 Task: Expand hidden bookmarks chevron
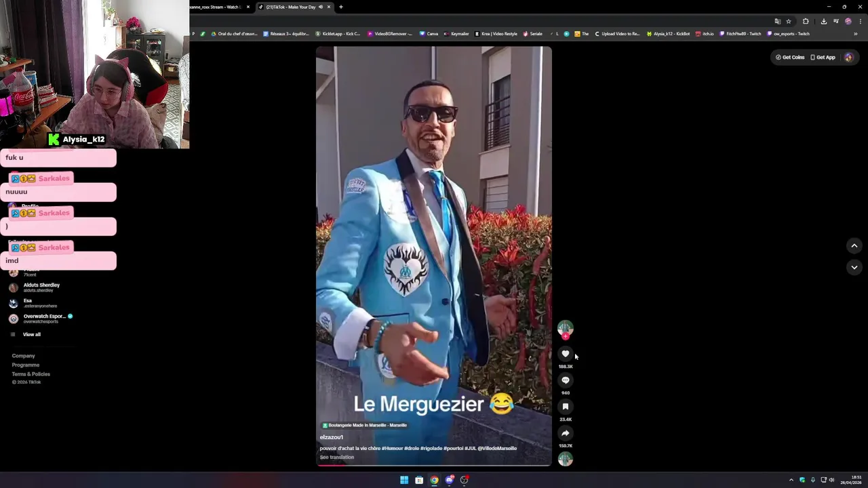click(856, 34)
